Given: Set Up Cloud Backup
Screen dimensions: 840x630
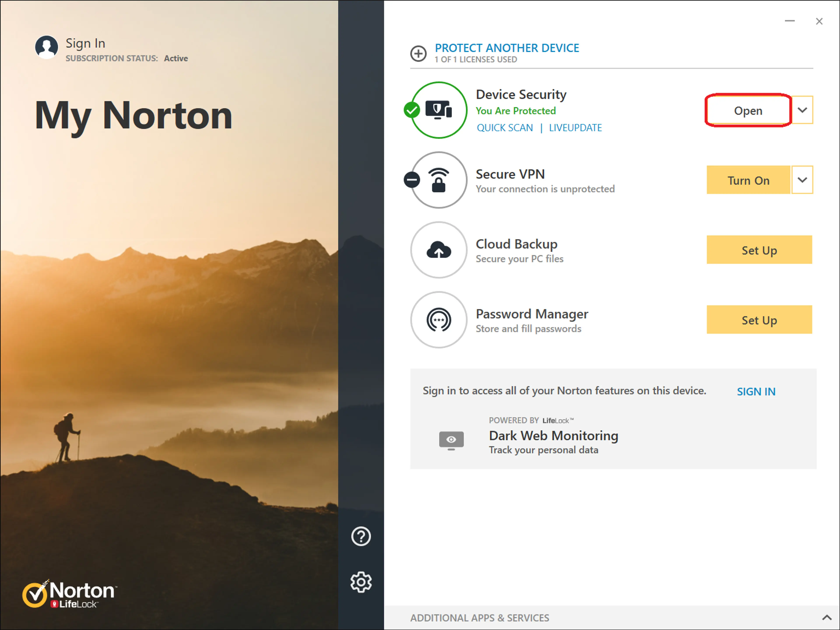Looking at the screenshot, I should coord(759,250).
